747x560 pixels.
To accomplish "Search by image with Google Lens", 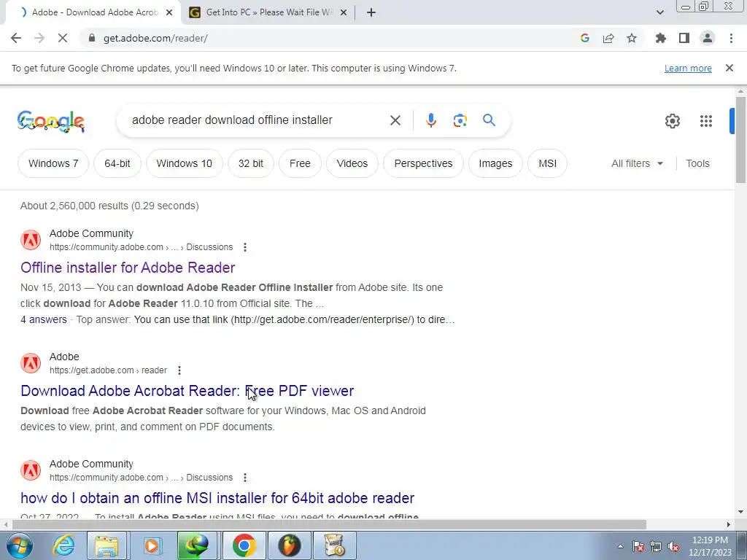I will coord(460,120).
